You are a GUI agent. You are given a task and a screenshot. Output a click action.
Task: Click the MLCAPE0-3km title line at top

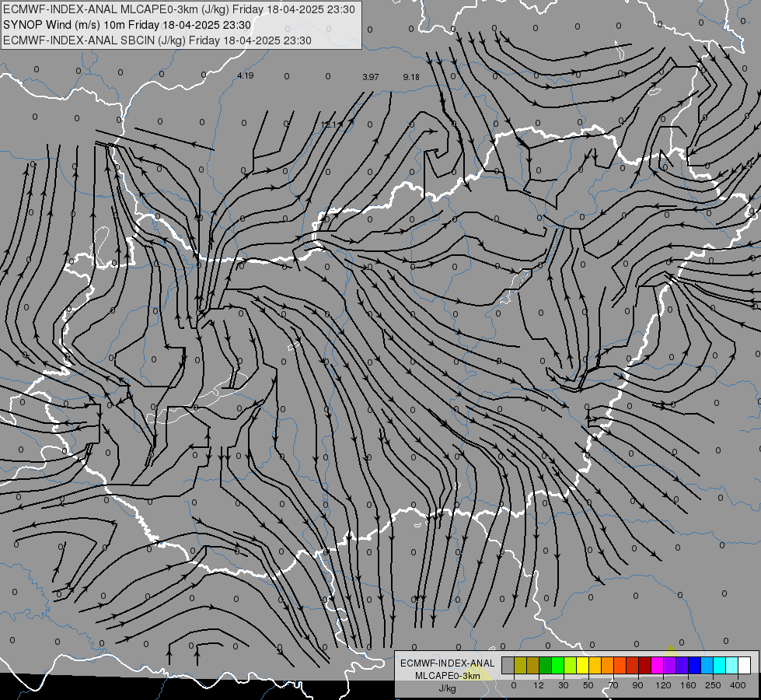click(179, 9)
